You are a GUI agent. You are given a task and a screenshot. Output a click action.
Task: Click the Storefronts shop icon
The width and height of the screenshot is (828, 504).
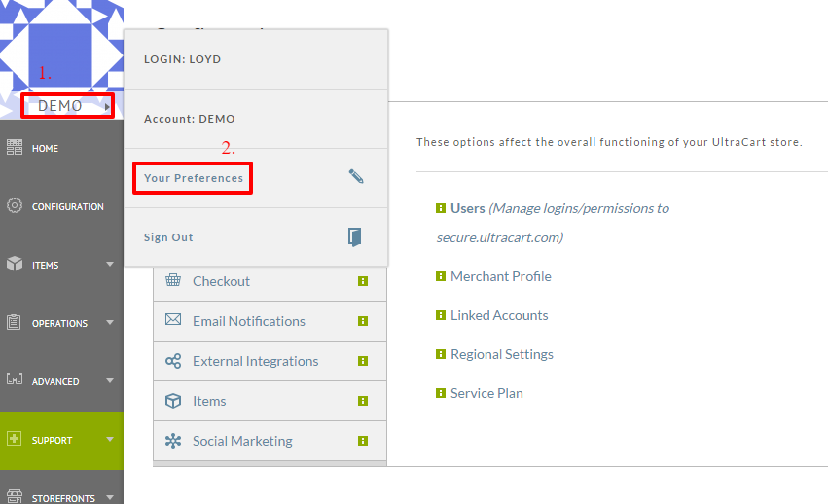point(15,496)
